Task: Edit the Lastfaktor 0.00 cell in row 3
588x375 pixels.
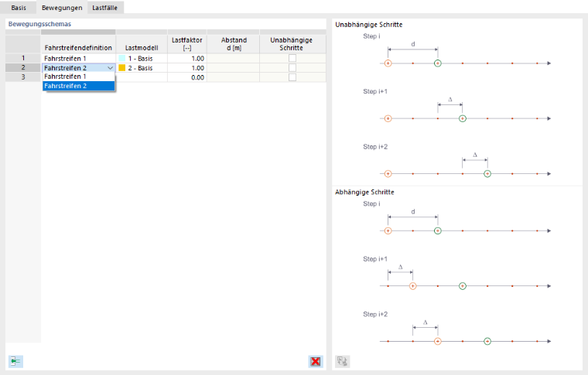Action: pyautogui.click(x=187, y=77)
